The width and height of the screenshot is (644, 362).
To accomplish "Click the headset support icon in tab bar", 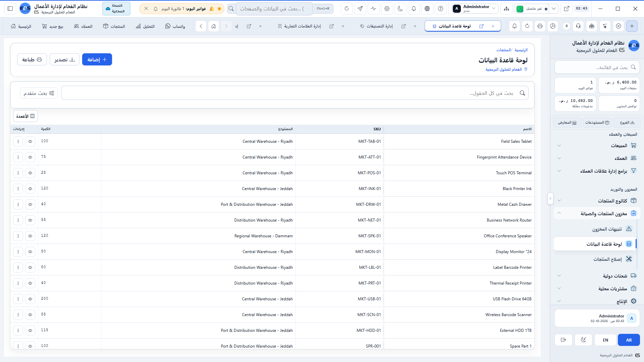I will coord(578,26).
